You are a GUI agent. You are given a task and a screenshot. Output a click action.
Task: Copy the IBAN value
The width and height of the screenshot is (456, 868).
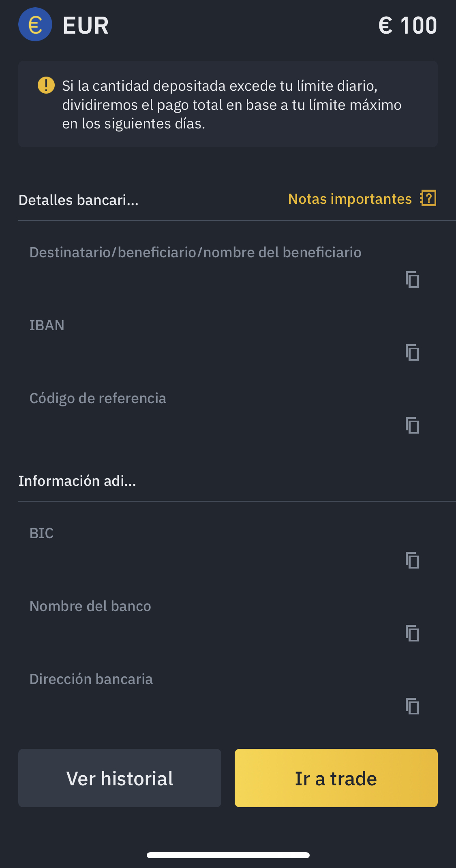click(412, 352)
